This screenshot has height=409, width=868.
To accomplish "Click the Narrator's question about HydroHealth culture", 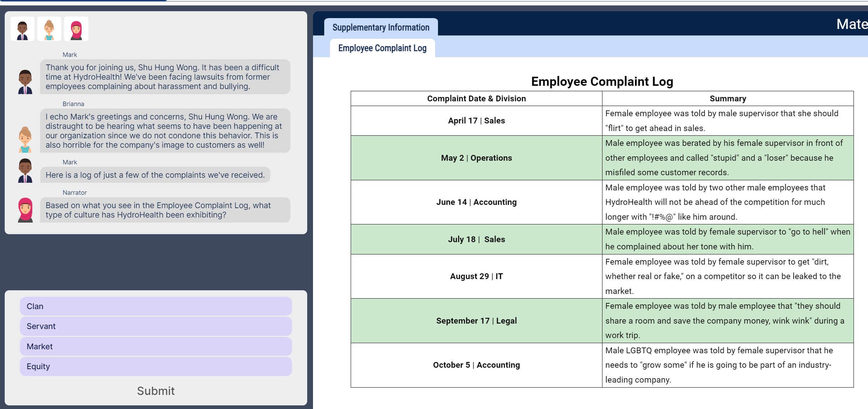I will click(x=165, y=210).
